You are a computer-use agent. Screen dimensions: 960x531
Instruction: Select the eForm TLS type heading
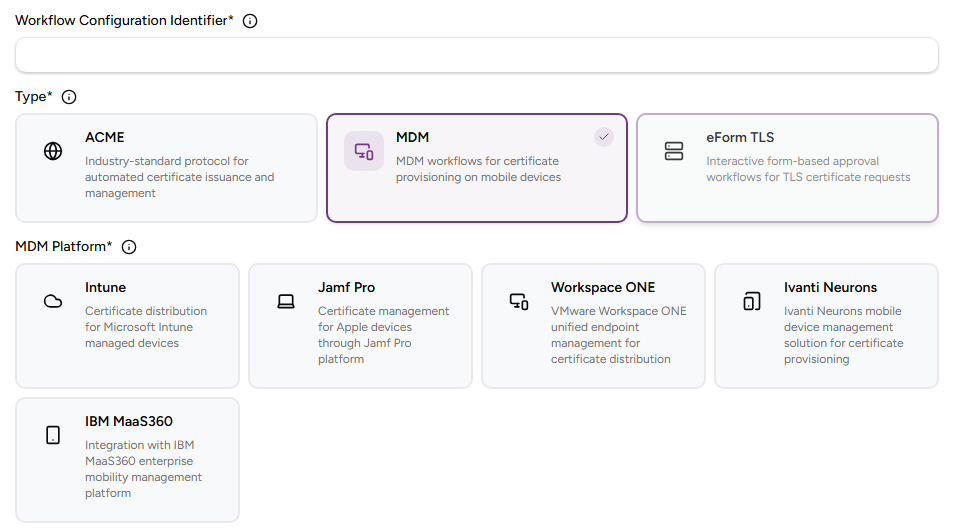740,137
